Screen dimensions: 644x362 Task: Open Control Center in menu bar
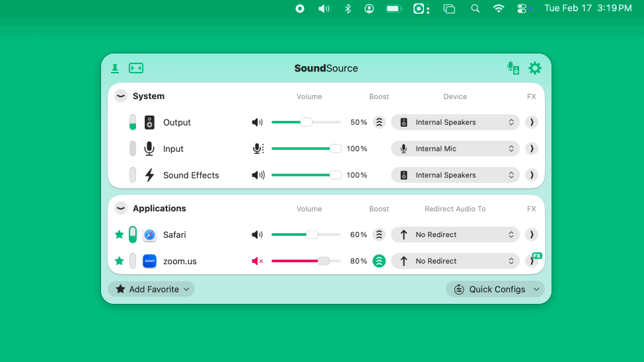522,9
